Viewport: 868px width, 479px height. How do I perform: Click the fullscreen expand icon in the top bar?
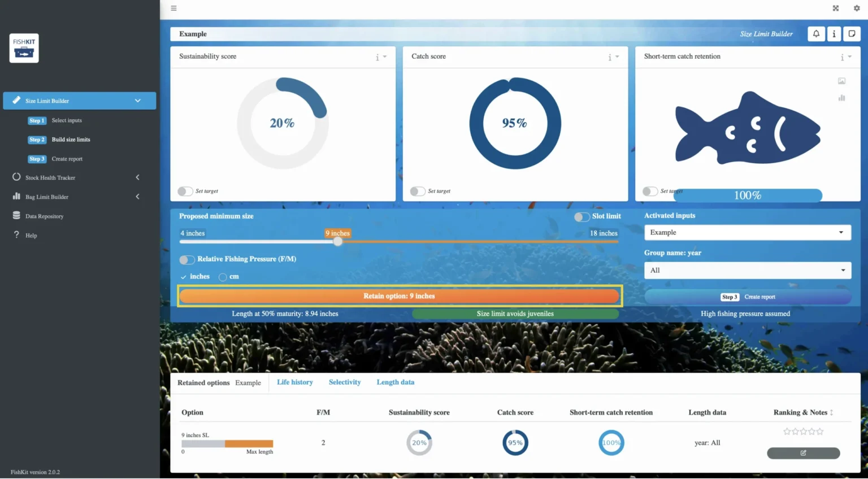(x=836, y=8)
